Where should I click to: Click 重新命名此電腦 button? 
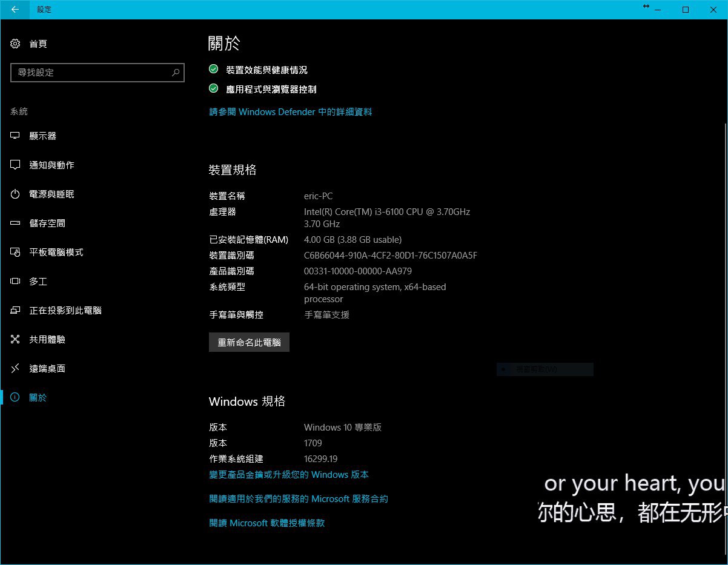(249, 342)
